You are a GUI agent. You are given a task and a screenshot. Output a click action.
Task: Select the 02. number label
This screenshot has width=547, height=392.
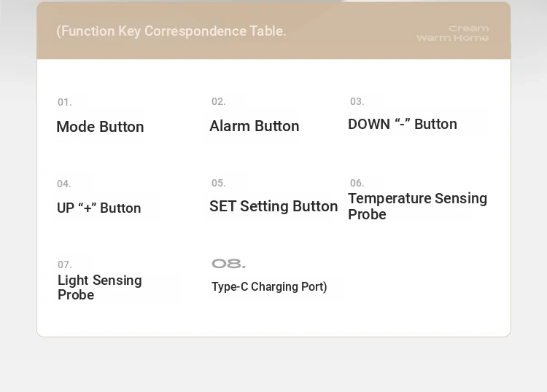point(219,102)
